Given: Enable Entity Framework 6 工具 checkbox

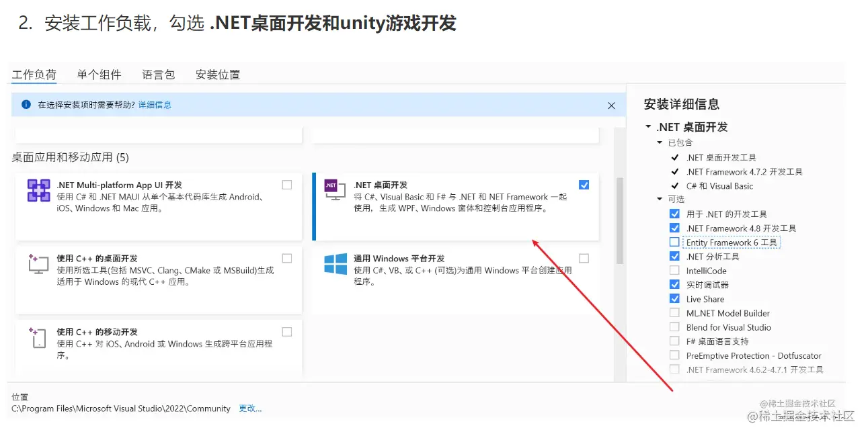Looking at the screenshot, I should tap(674, 242).
